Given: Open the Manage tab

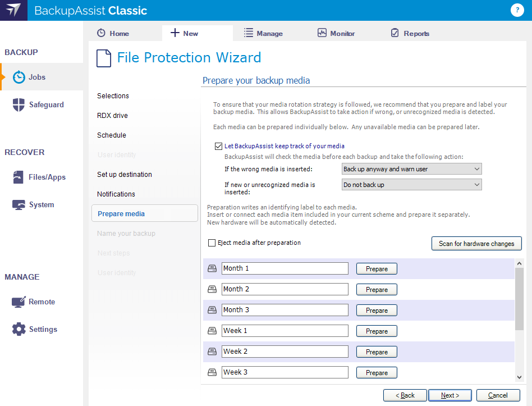Looking at the screenshot, I should click(263, 33).
